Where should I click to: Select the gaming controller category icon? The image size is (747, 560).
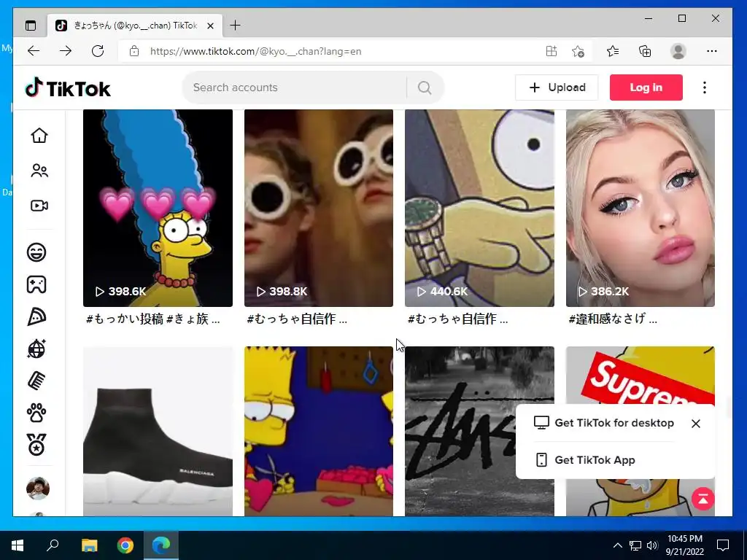(x=36, y=284)
